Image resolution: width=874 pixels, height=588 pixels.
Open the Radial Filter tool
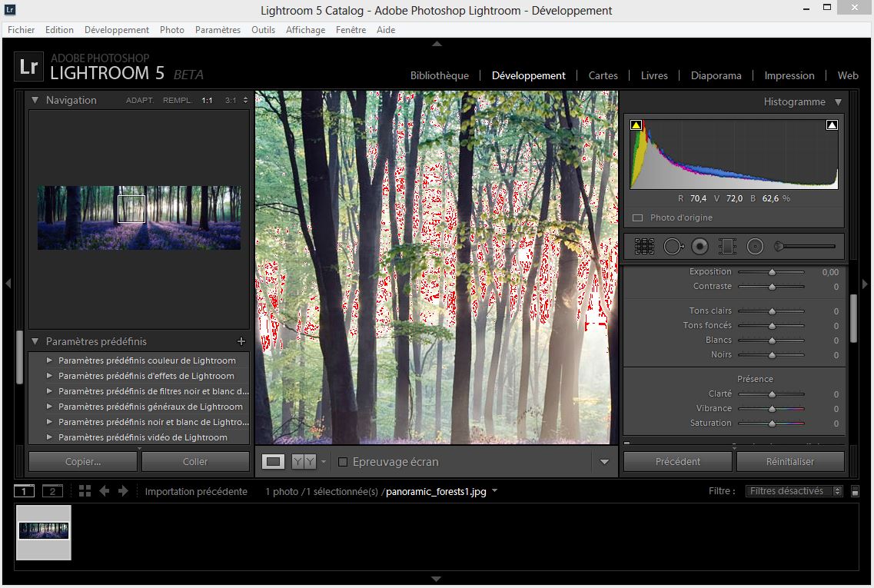pyautogui.click(x=755, y=246)
